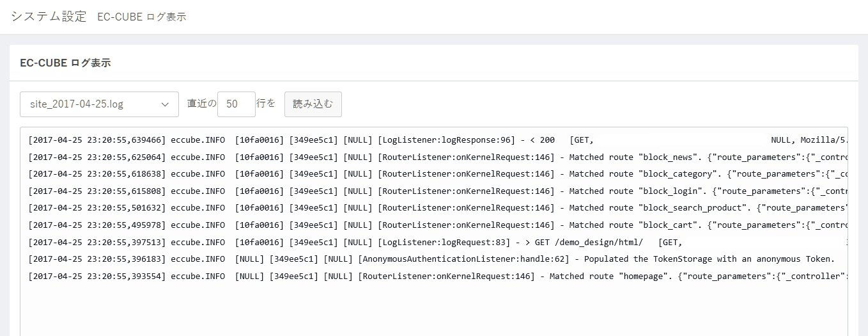Click timestamp 23:20:55,393554 in the log
This screenshot has width=868, height=336.
(x=124, y=276)
